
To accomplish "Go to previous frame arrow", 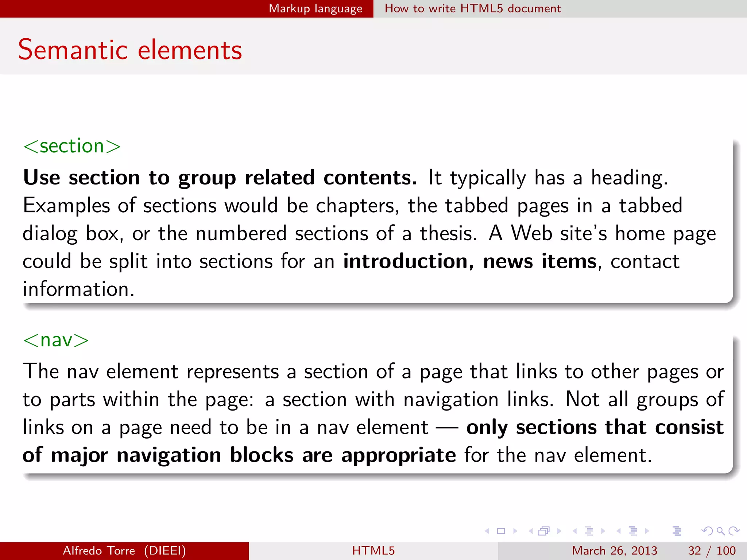I will click(531, 531).
